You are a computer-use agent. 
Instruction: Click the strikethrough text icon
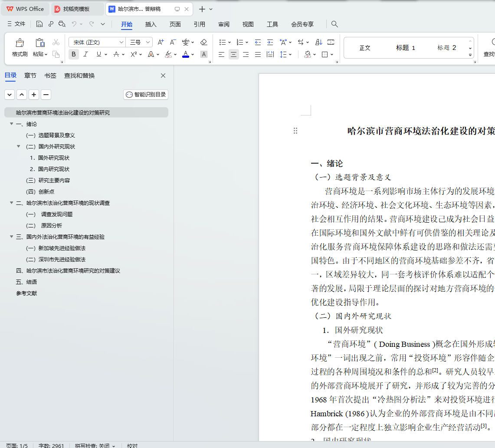click(x=116, y=54)
